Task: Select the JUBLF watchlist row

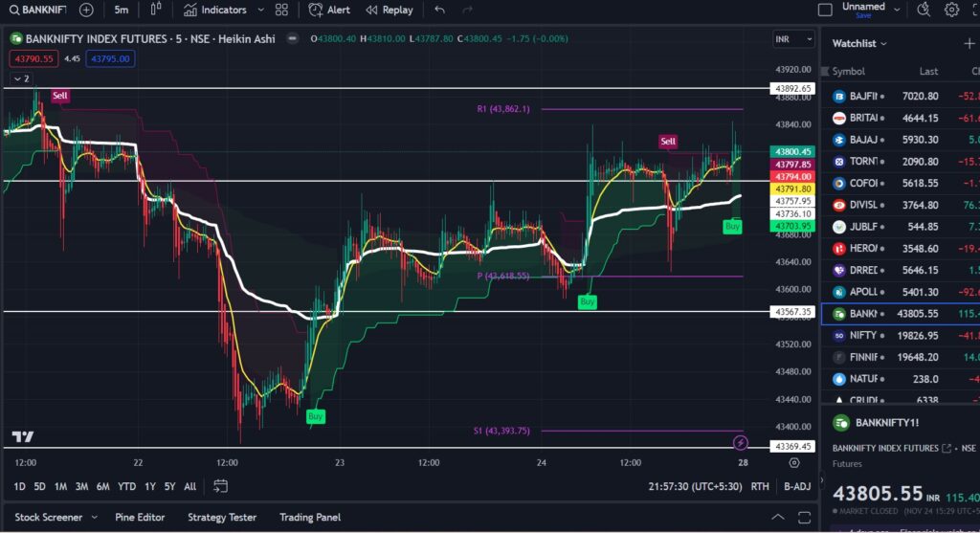Action: [900, 227]
